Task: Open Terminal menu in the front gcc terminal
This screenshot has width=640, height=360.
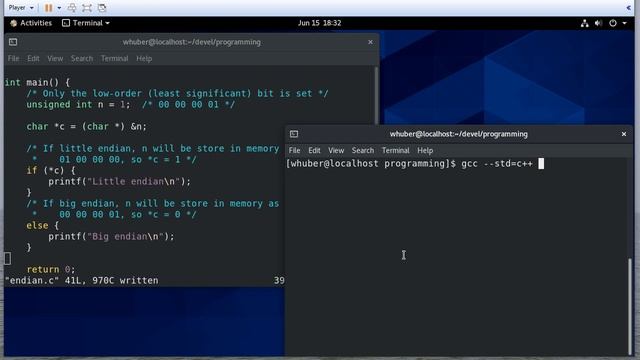Action: click(396, 151)
